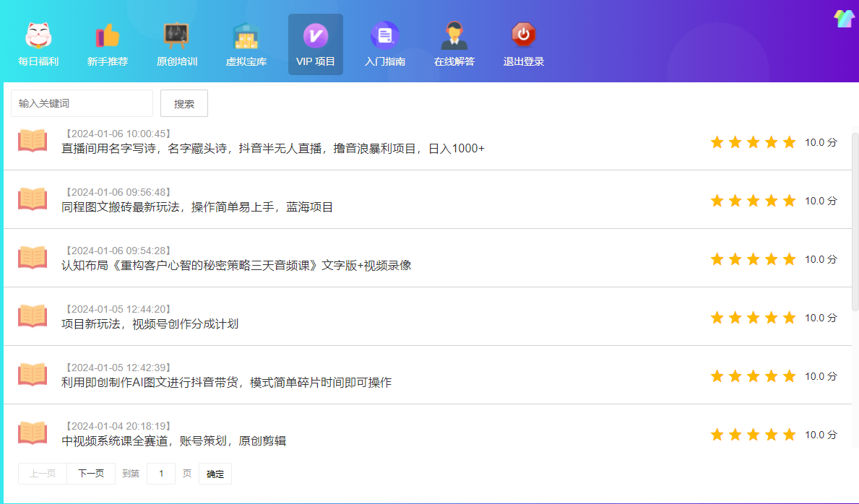Click the 上一页 previous page button

[43, 474]
